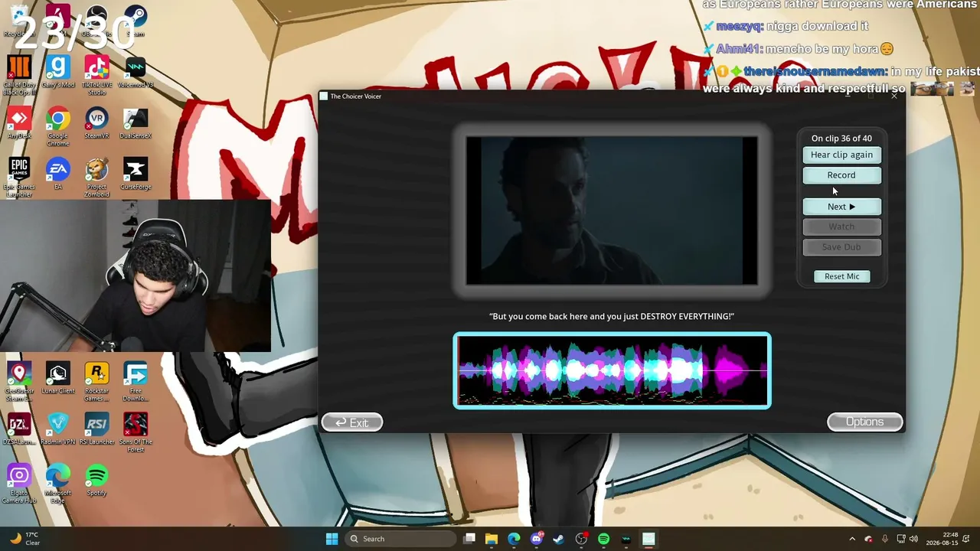Viewport: 980px width, 551px height.
Task: Open the volume control in system tray
Action: (x=913, y=539)
